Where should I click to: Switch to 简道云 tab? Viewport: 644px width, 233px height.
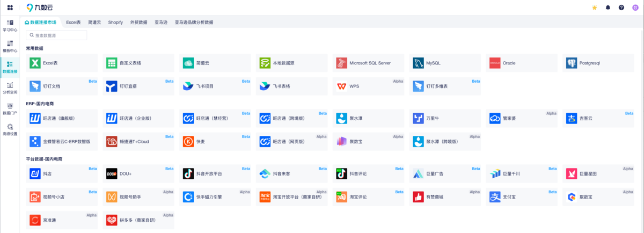coord(94,23)
